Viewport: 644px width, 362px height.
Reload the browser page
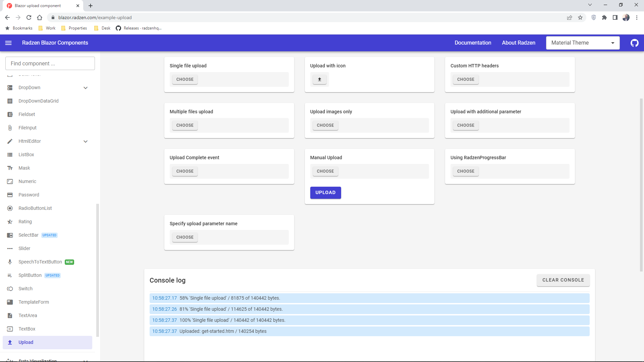29,17
